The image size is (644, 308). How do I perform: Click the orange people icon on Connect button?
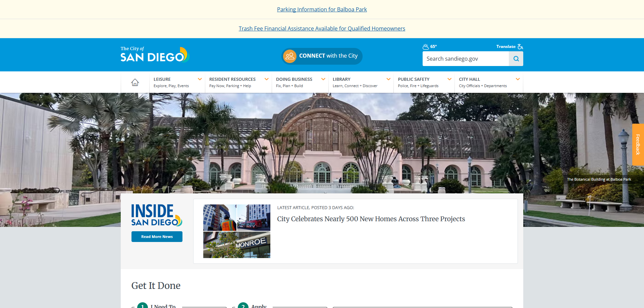(290, 56)
